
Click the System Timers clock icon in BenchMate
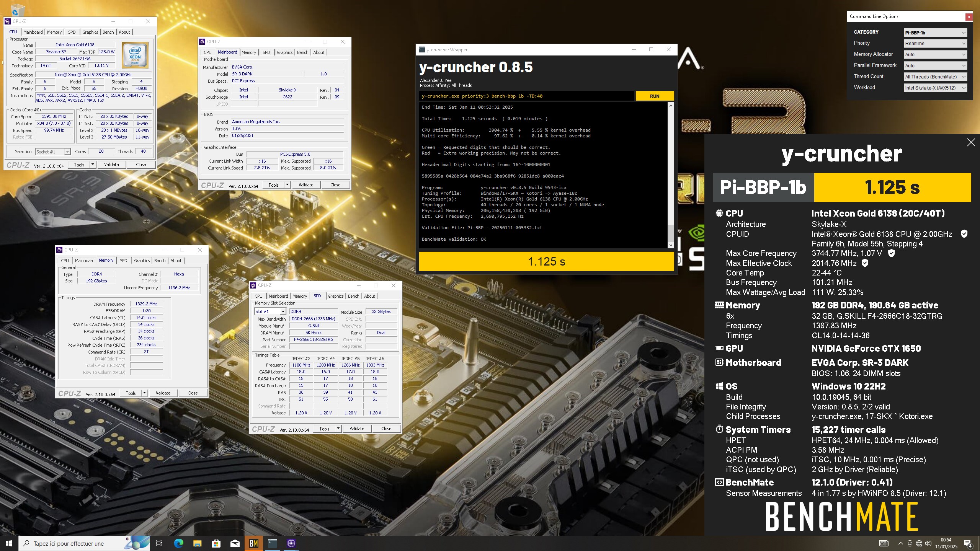click(719, 429)
